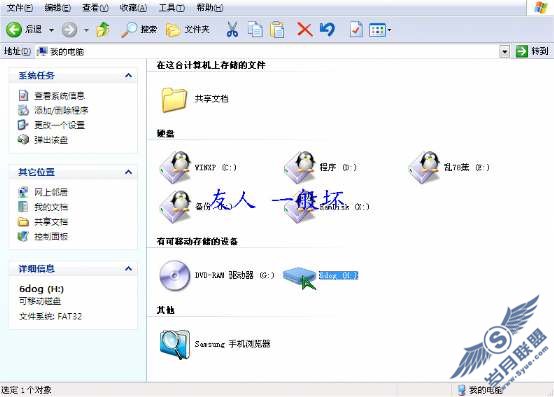The image size is (554, 397).
Task: Open the Search (搜索) toolbar button
Action: (x=139, y=29)
